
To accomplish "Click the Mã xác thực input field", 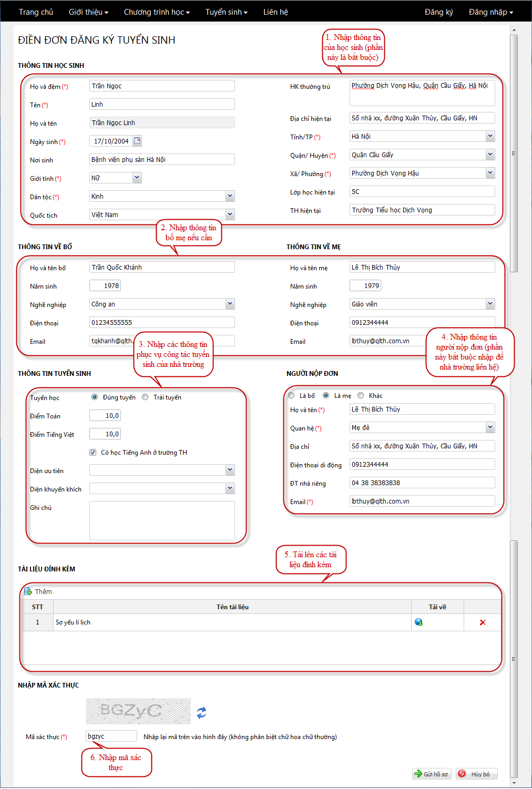I will pos(111,736).
